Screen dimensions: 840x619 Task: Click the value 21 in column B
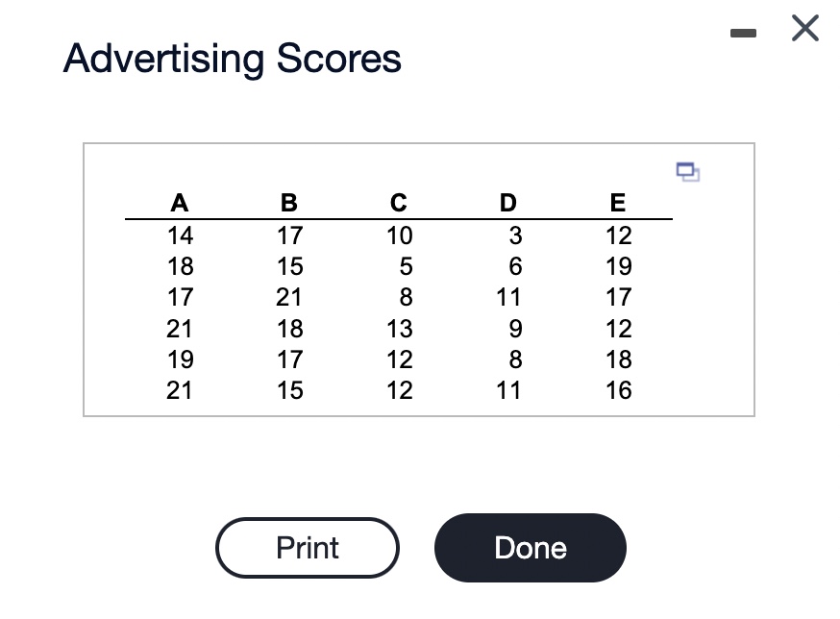(x=289, y=297)
